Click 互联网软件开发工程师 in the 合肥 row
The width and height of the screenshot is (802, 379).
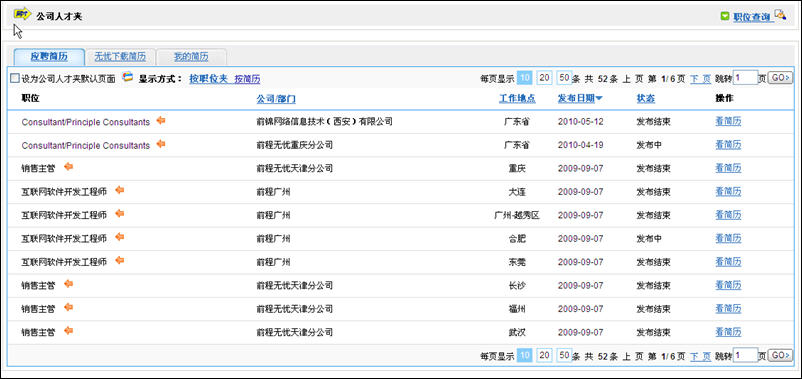point(64,239)
